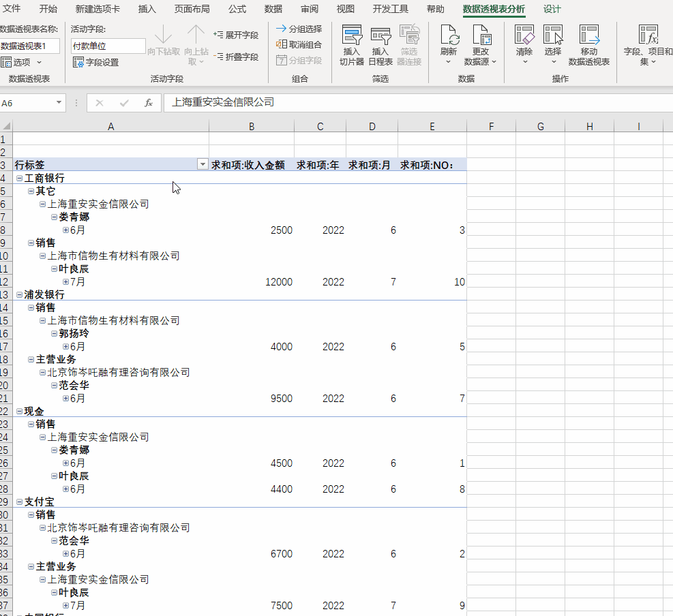Switch to the 新建选项卡 tab
The width and height of the screenshot is (673, 616).
(x=98, y=9)
